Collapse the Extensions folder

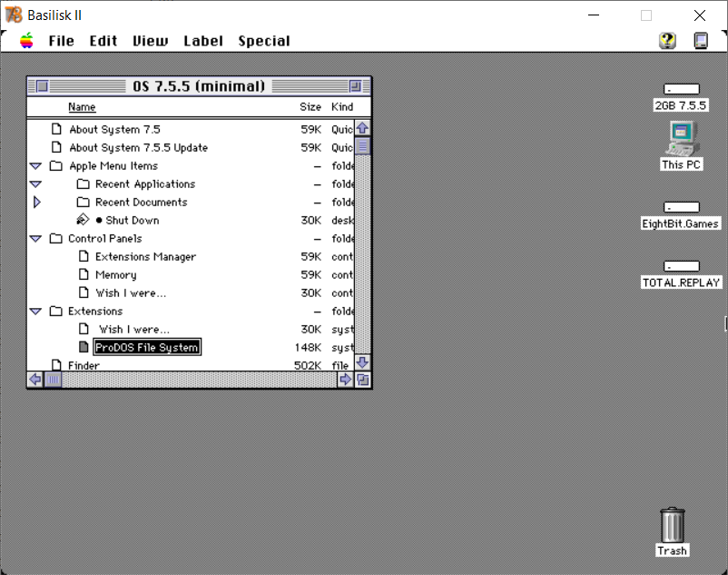coord(35,312)
